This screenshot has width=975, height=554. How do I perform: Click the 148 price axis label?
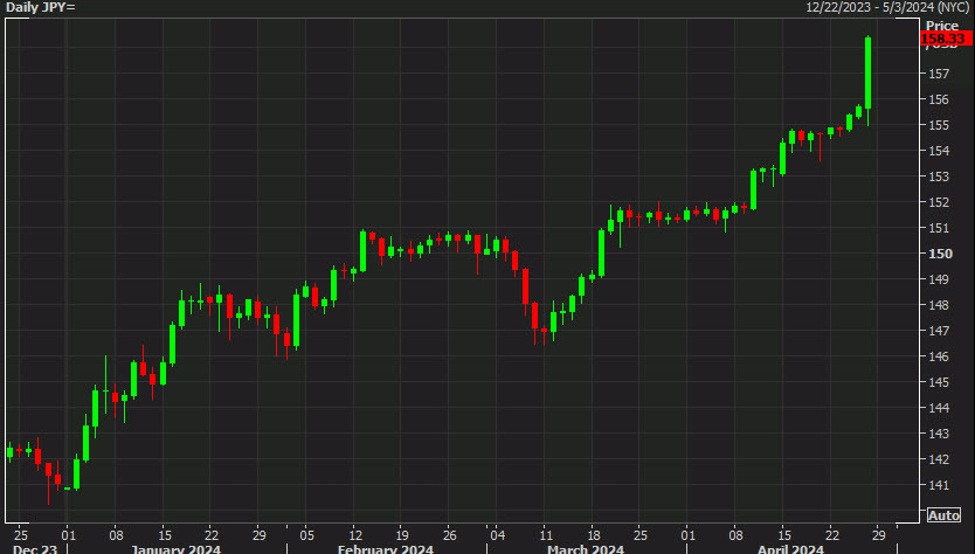coord(939,305)
